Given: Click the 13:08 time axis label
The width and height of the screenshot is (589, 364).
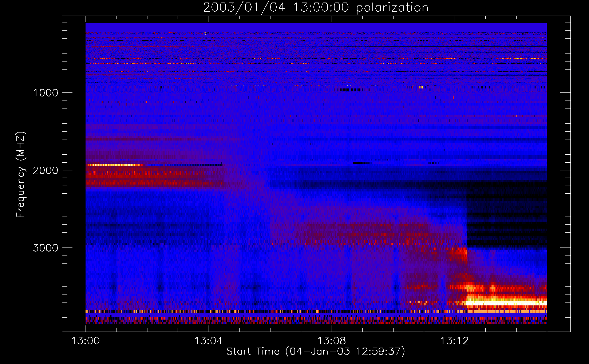Looking at the screenshot, I should coord(332,341).
